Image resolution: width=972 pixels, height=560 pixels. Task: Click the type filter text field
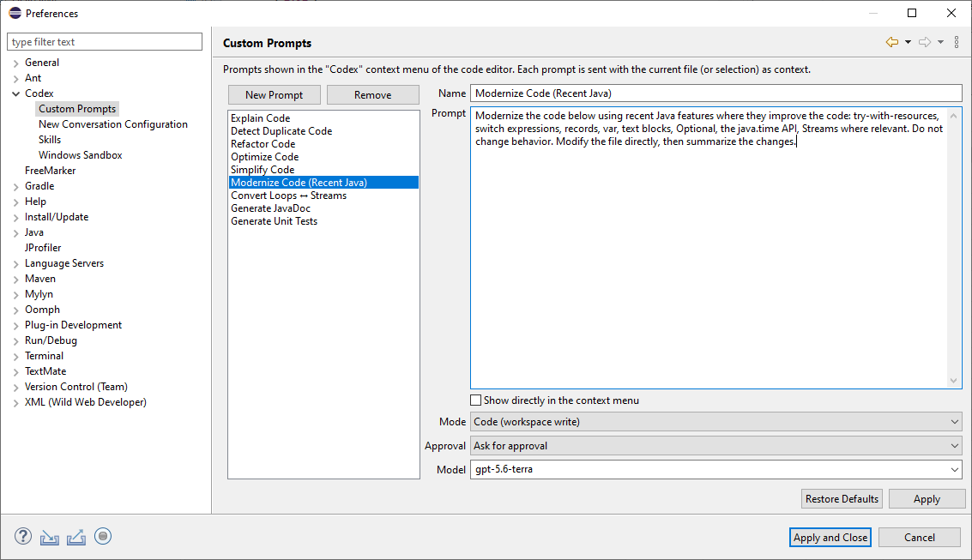coord(105,42)
